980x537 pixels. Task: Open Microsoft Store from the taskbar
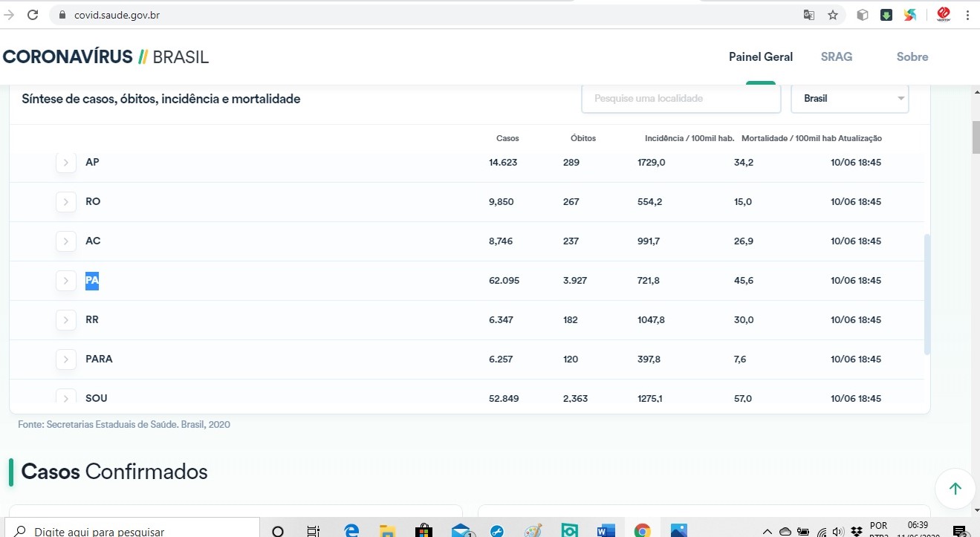[x=424, y=530]
